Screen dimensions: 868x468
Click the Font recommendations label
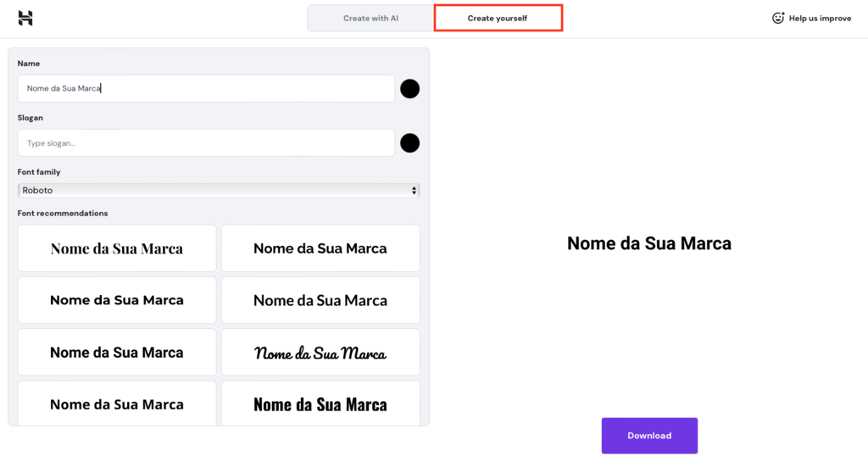[x=63, y=214]
